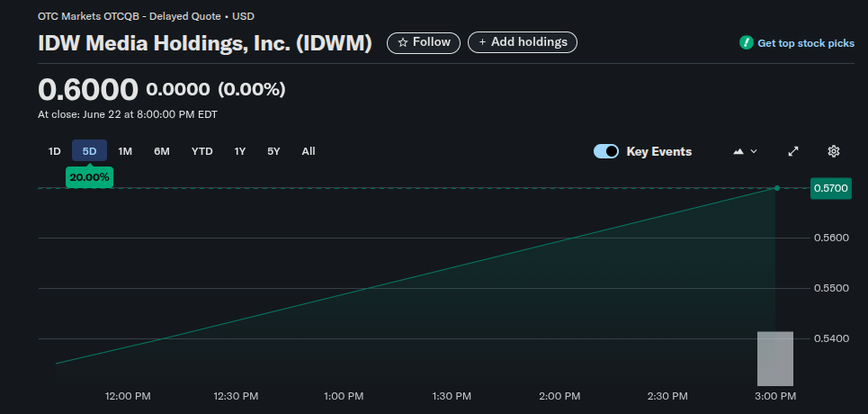Switch to the 1M chart range

[125, 151]
